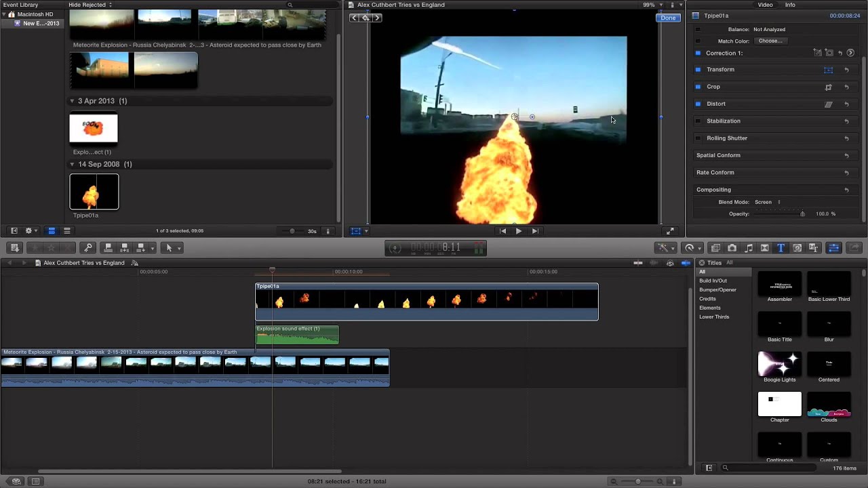The width and height of the screenshot is (868, 488).
Task: Switch browser to list view
Action: coord(66,231)
